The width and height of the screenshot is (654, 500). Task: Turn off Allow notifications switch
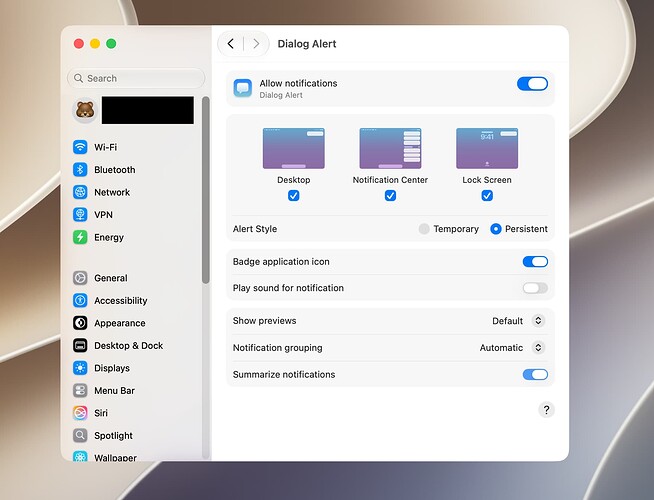tap(533, 84)
